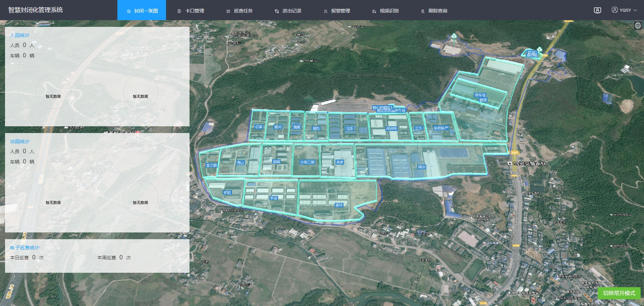Screen dimensions: 644x306
Task: Open the user profile card icon
Action: pos(597,10)
